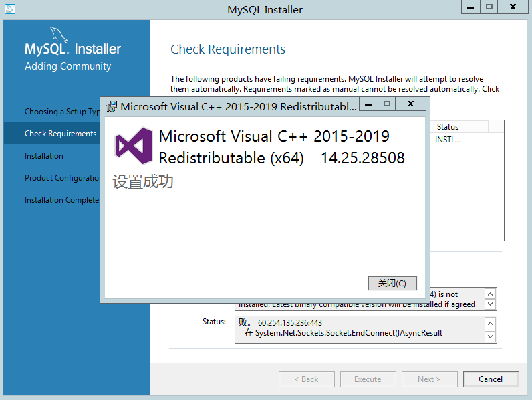Click the Status column header
The height and width of the screenshot is (400, 532).
click(459, 127)
